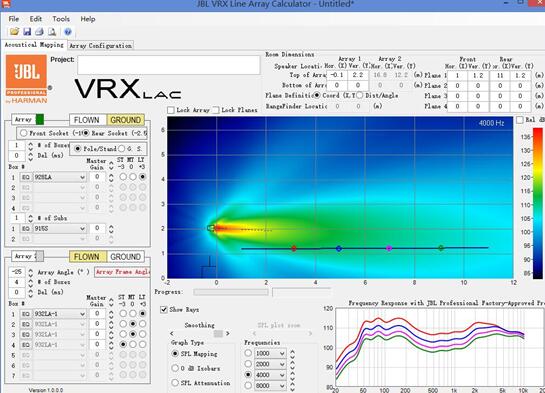
Task: Open EQ button for the 915S sub
Action: pos(25,229)
